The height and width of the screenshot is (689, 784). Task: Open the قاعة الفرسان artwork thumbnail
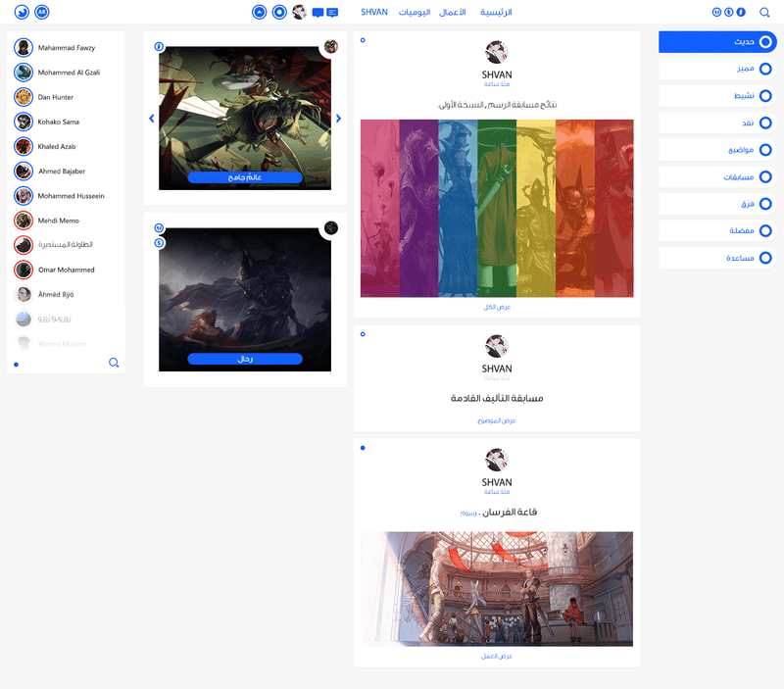(x=497, y=589)
